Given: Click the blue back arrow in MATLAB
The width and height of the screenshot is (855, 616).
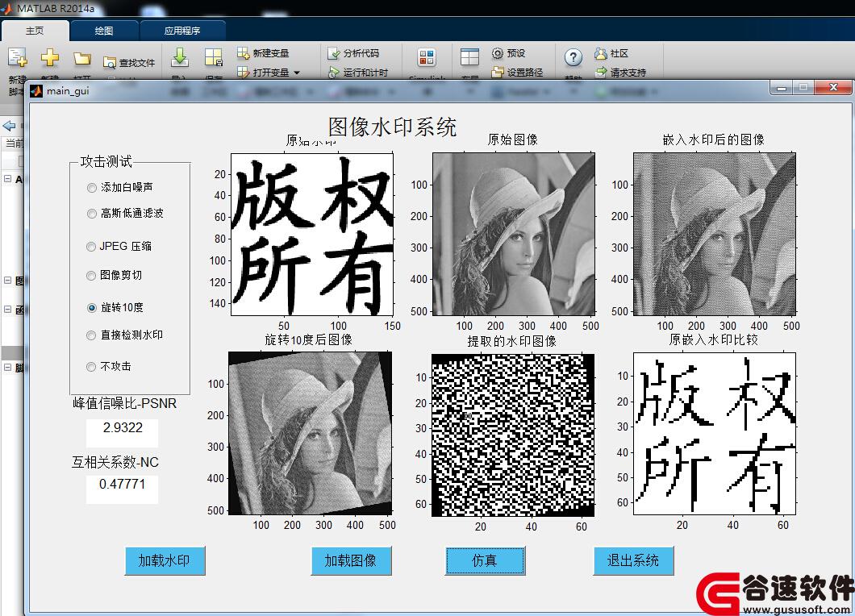Looking at the screenshot, I should (x=9, y=126).
